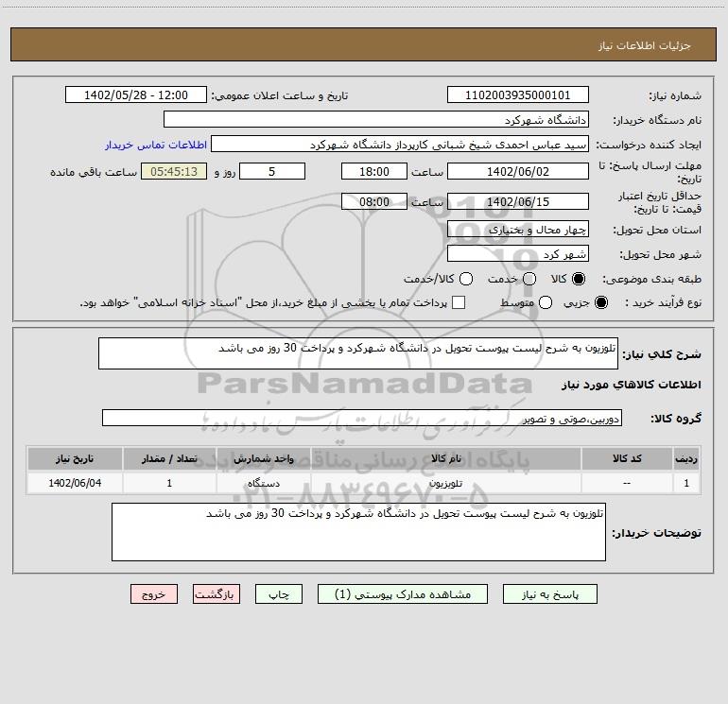Select the 'متوسط' purchase type radio

click(546, 302)
